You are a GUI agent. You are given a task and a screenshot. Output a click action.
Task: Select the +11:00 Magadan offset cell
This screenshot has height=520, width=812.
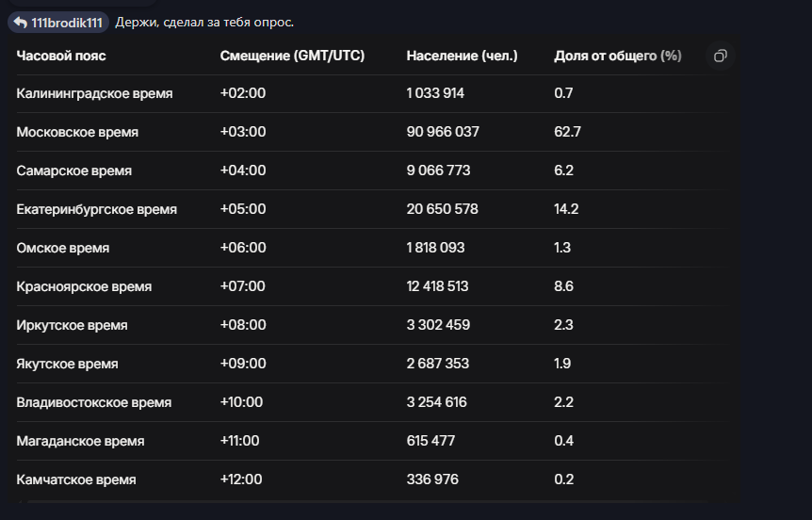pos(239,442)
